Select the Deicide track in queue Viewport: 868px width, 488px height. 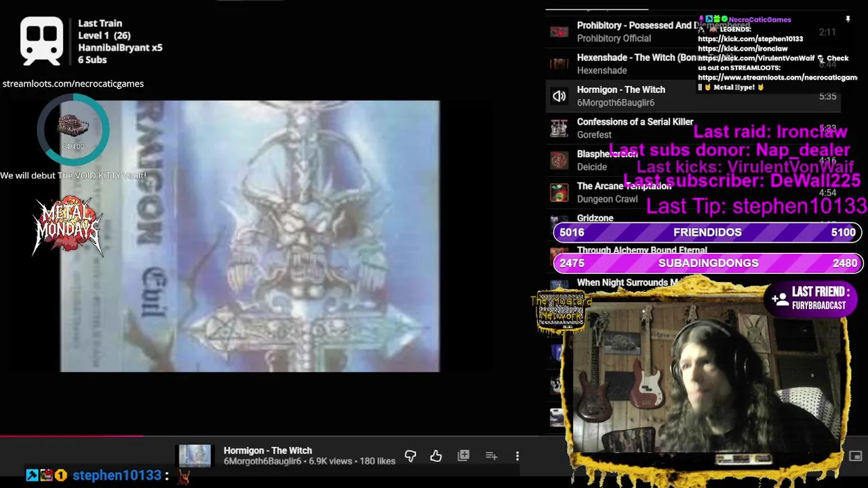[693, 161]
